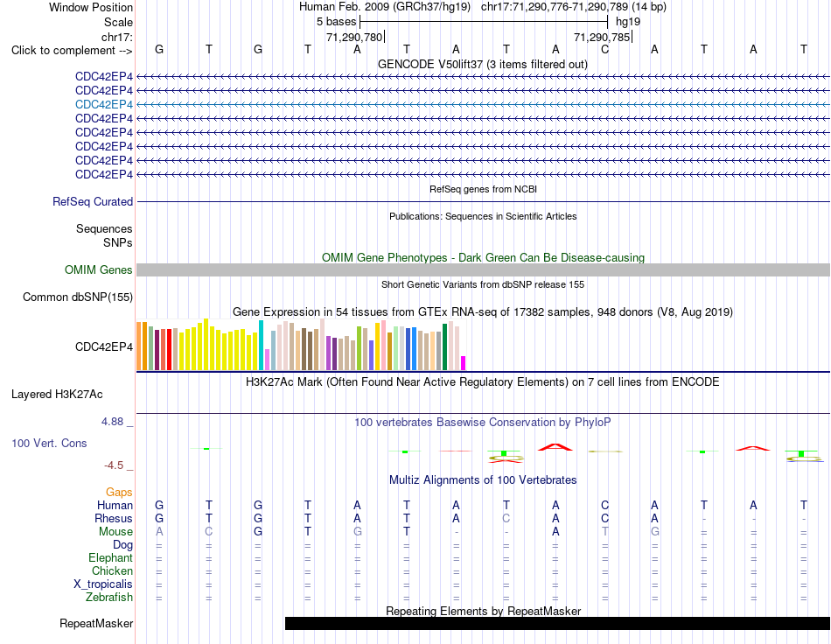Click the PhyloP Basewise Conservation title
The width and height of the screenshot is (831, 644).
tap(482, 423)
